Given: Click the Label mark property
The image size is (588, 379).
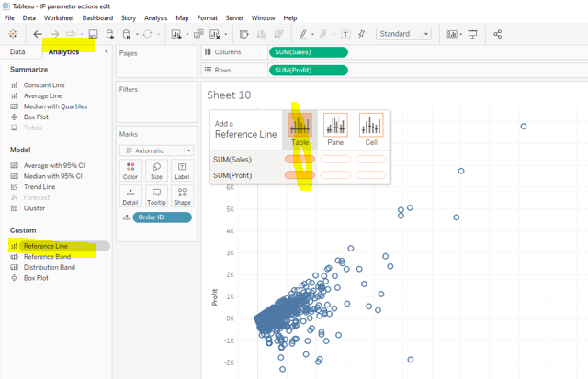Looking at the screenshot, I should coord(182,171).
